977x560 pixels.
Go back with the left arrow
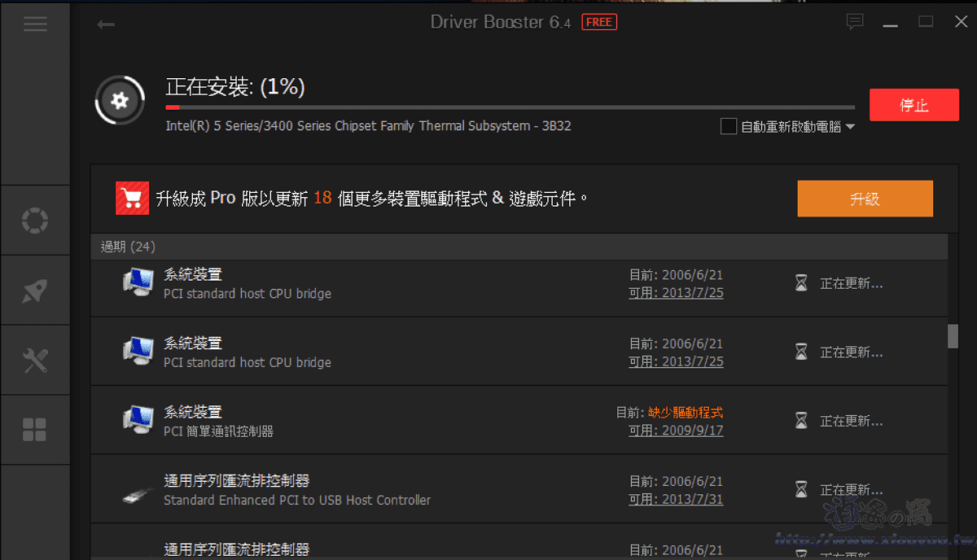(106, 24)
